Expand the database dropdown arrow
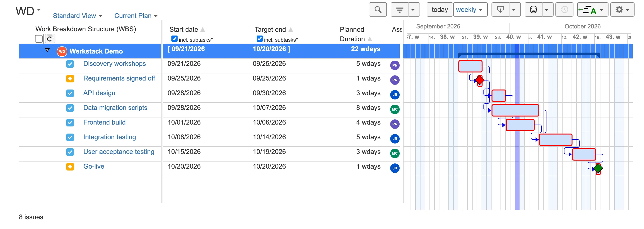 547,10
